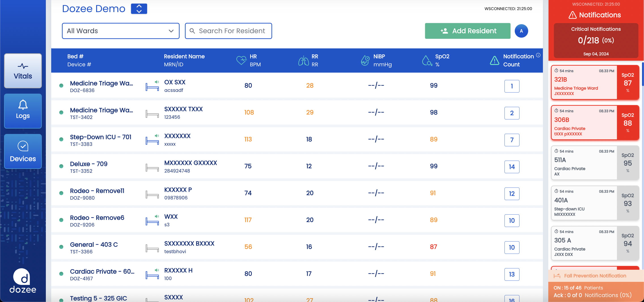
Task: Click the bed icon for SXXXXX TXXX
Action: click(152, 114)
